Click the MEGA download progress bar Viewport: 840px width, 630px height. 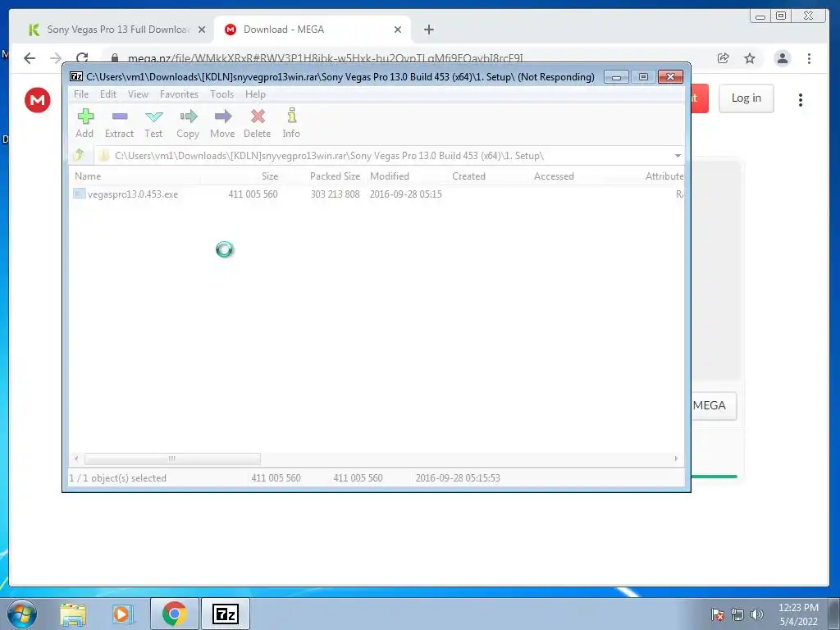(x=714, y=476)
